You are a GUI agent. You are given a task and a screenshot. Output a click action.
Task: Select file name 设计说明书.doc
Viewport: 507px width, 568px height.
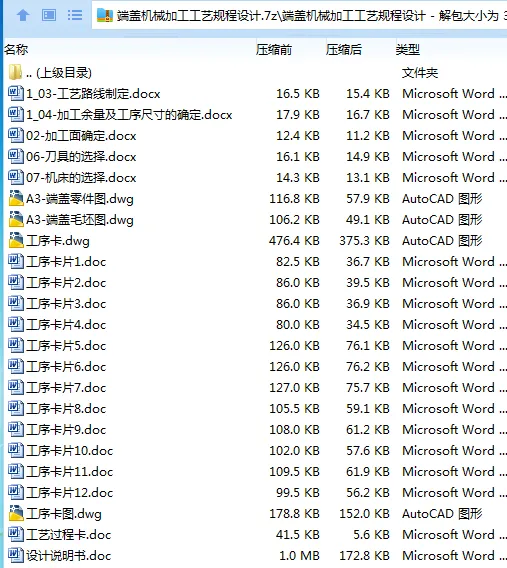(68, 556)
